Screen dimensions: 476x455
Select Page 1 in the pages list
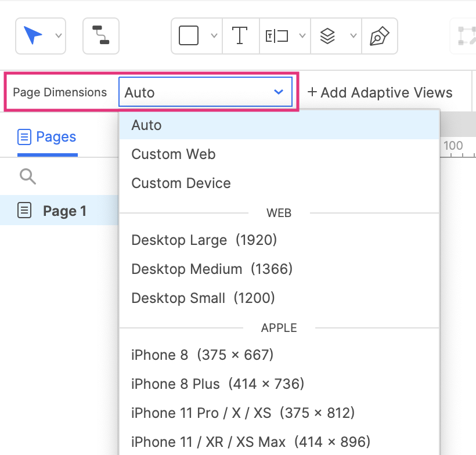click(x=64, y=211)
